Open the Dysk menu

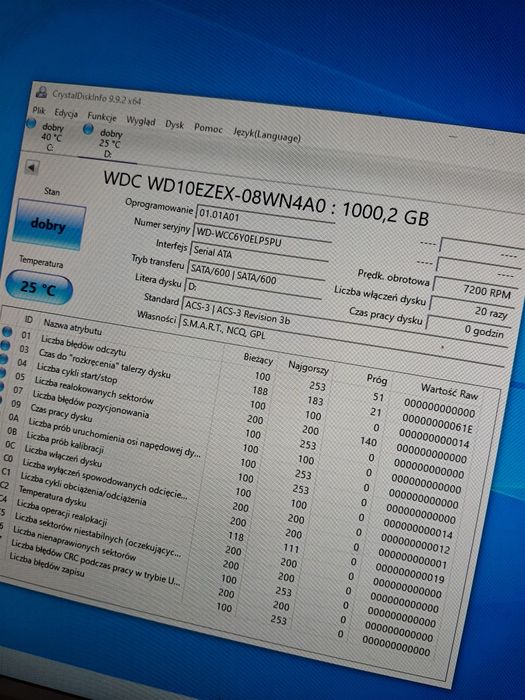tap(174, 124)
